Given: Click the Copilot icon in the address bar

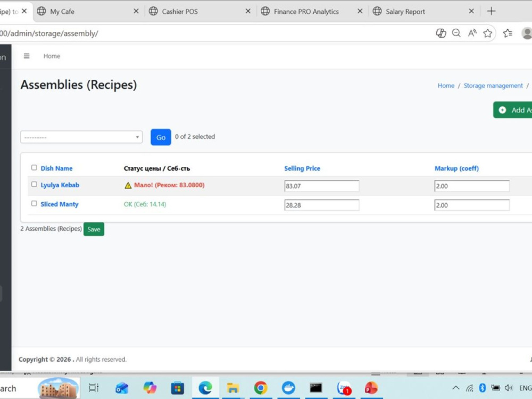Looking at the screenshot, I should (440, 33).
